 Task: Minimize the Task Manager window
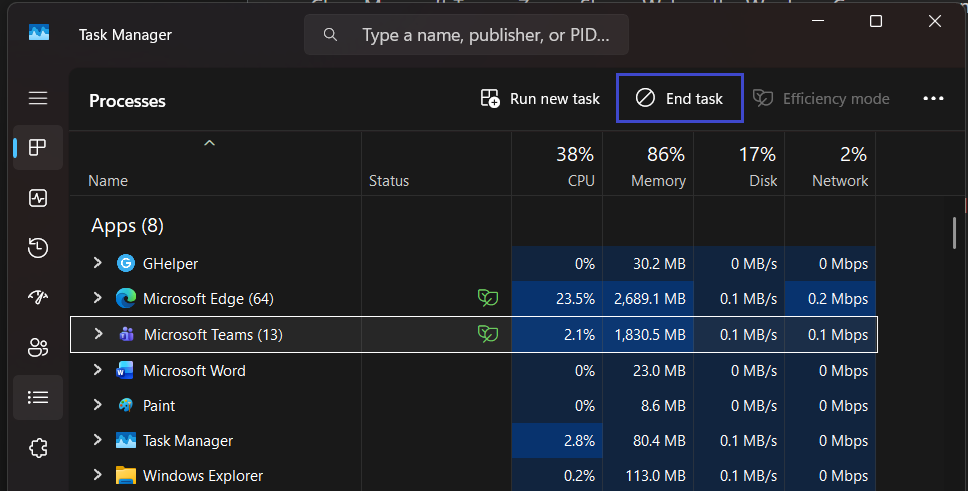(x=818, y=21)
